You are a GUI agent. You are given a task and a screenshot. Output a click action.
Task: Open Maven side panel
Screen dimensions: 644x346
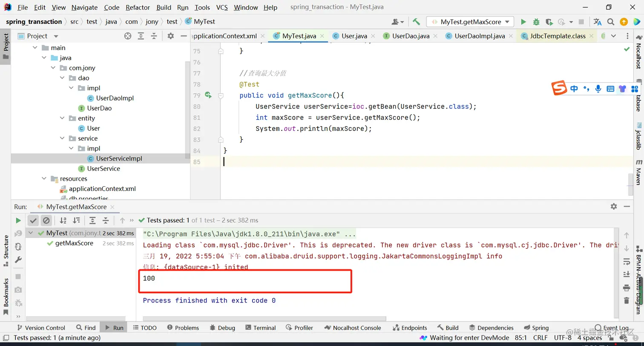[x=639, y=172]
